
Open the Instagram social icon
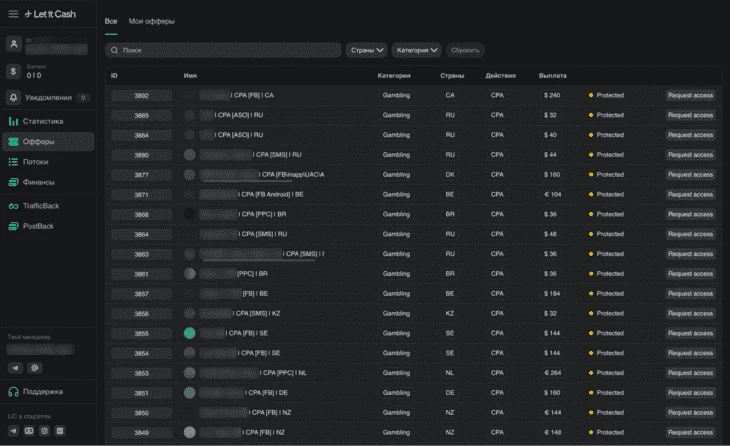tap(44, 430)
